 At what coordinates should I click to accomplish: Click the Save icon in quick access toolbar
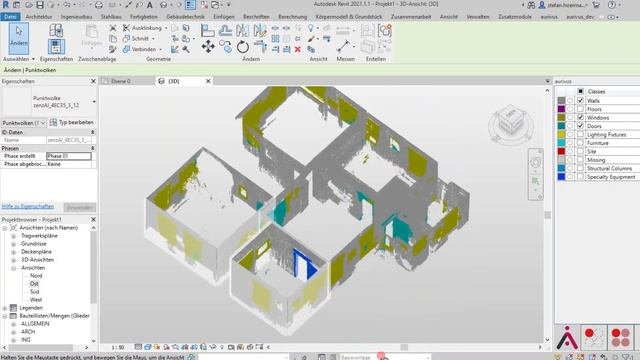40,5
